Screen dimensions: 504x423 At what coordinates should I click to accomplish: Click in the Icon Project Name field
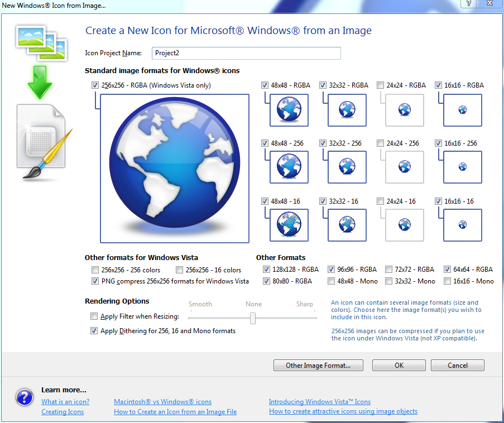click(246, 53)
